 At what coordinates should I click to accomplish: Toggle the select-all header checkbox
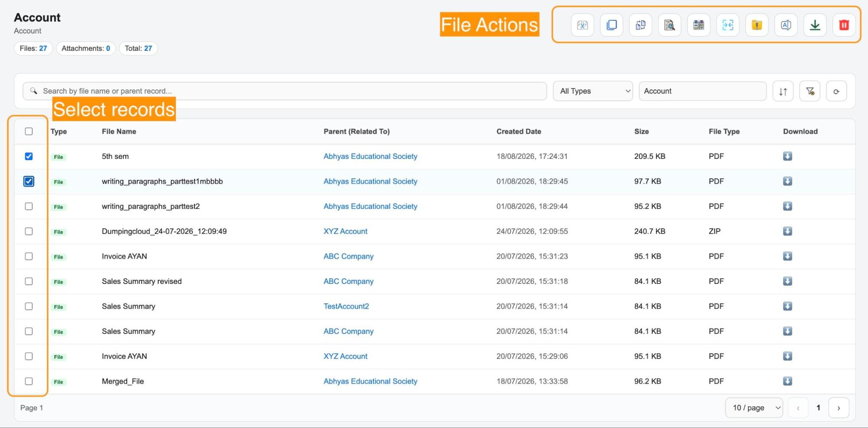[29, 131]
